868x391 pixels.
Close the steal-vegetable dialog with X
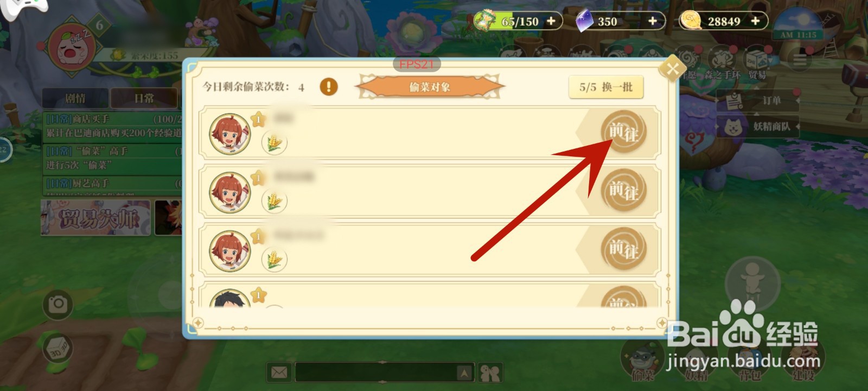tap(673, 69)
